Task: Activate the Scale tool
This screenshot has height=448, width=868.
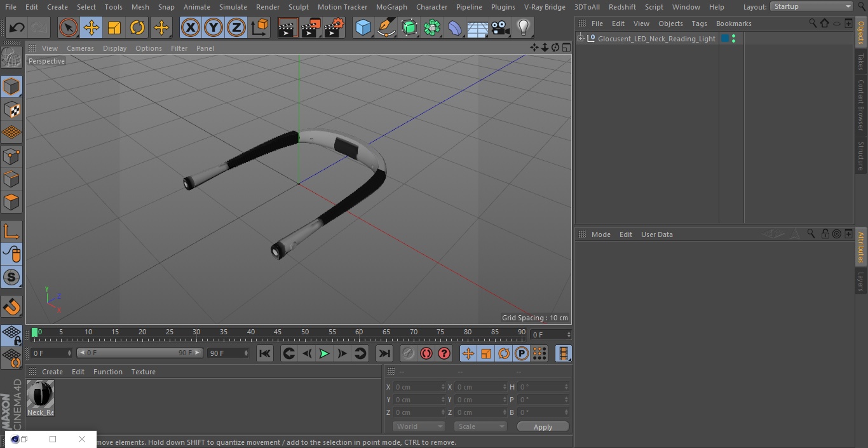Action: click(x=114, y=28)
